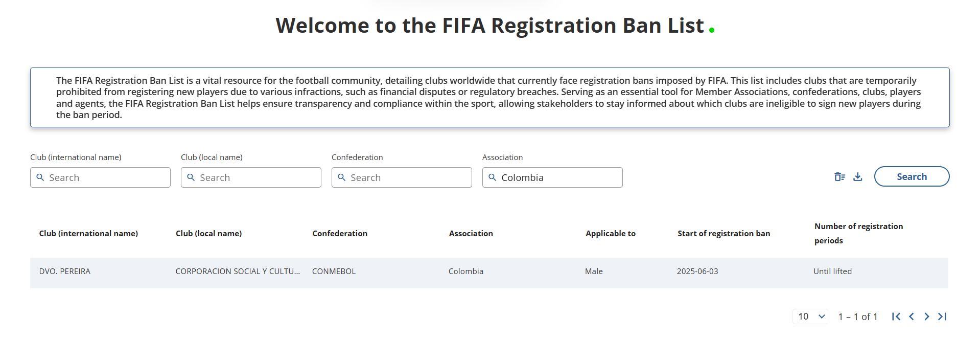This screenshot has width=980, height=340.
Task: Download the registration ban list
Action: (857, 176)
